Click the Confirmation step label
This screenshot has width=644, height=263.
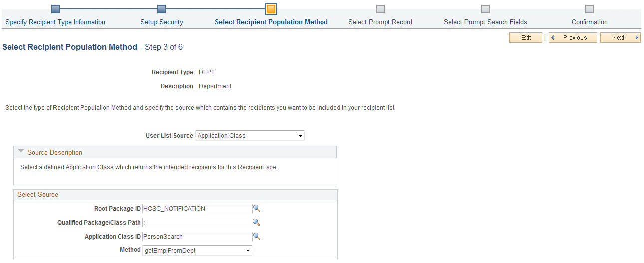(590, 22)
